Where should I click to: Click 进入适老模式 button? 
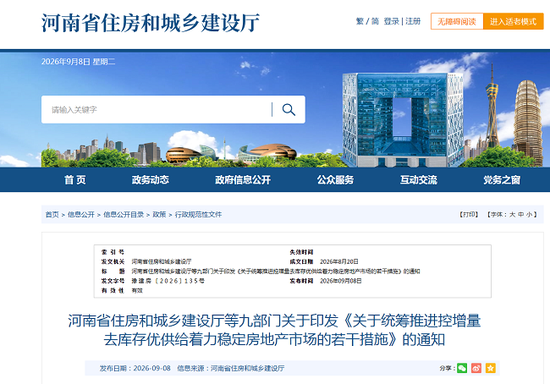coord(513,21)
